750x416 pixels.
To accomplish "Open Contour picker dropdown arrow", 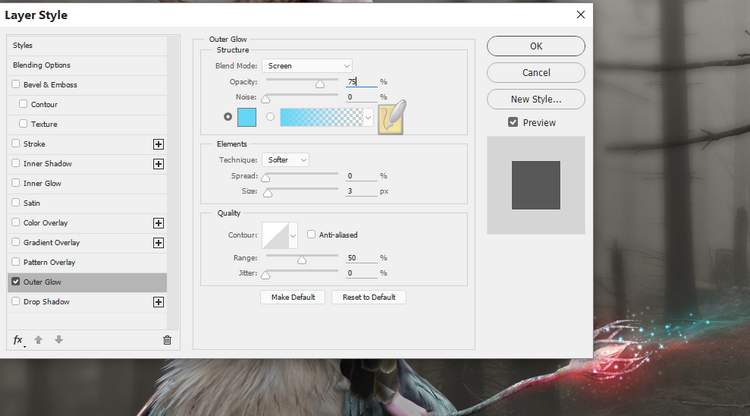I will tap(293, 235).
